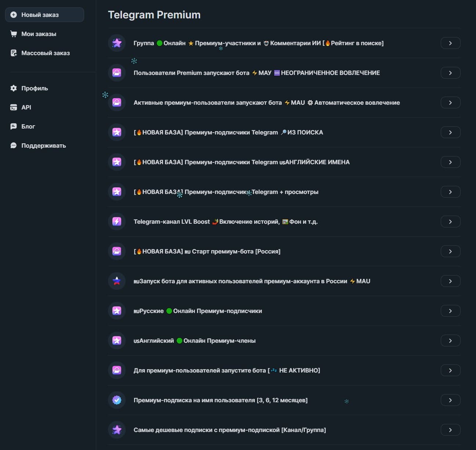Expand the Русские Онлайн Премиум-подписчики row

(x=450, y=311)
